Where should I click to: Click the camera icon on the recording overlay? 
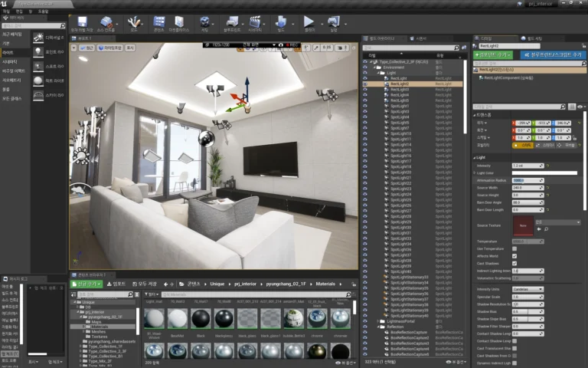280,45
